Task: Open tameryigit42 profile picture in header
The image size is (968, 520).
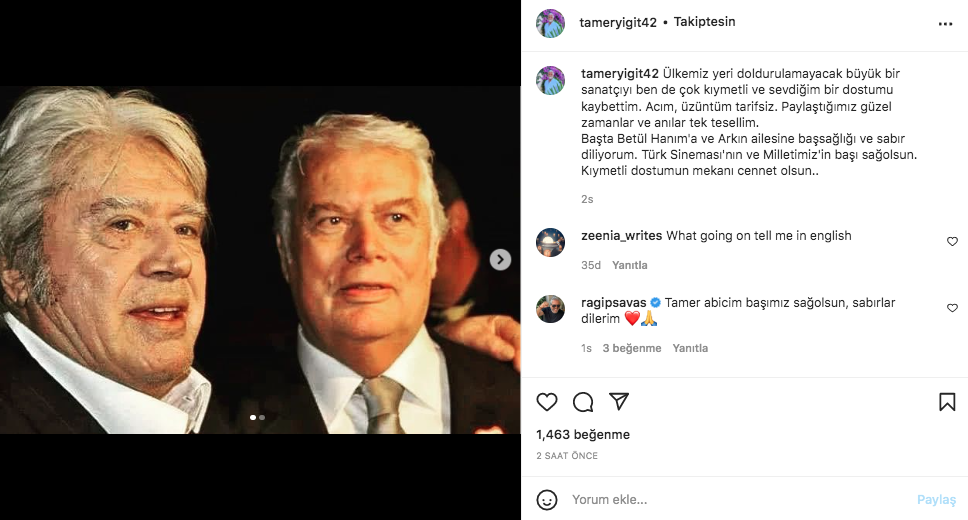Action: pyautogui.click(x=550, y=23)
